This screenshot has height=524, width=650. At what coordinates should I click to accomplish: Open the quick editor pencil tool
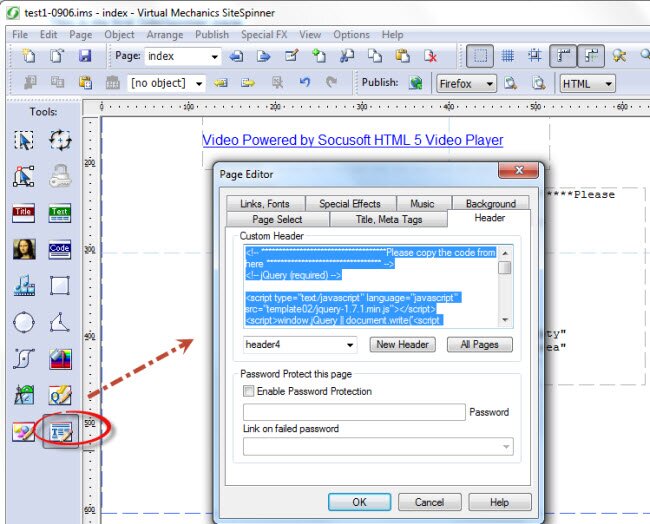(60, 395)
